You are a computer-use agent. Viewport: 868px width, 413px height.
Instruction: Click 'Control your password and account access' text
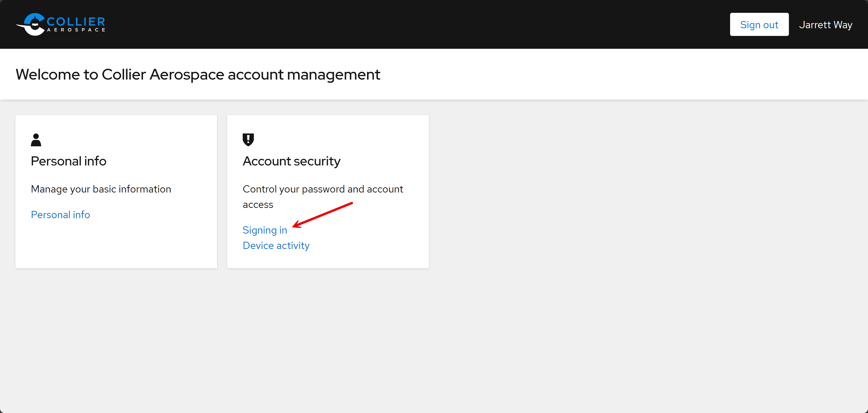pyautogui.click(x=323, y=197)
